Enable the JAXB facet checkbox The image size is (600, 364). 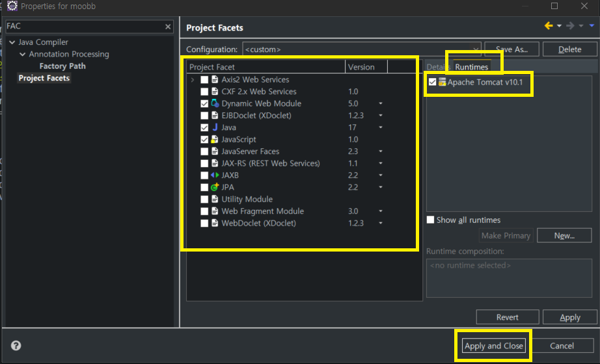coord(204,175)
